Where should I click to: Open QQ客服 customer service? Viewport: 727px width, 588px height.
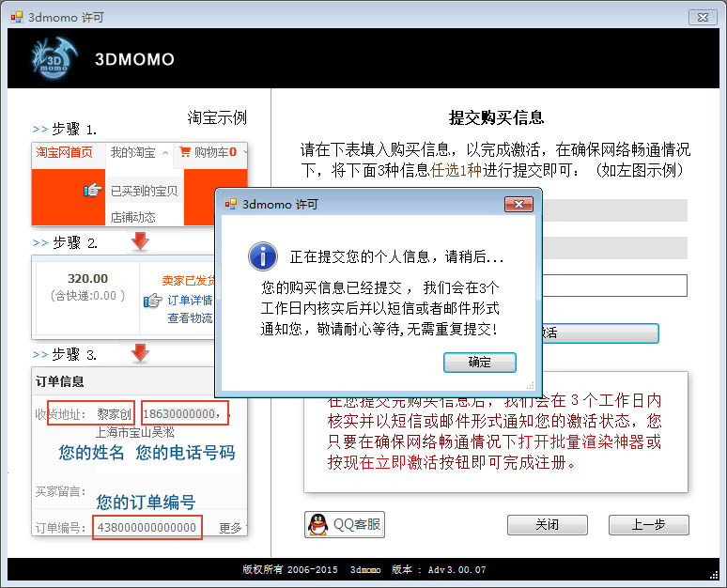tap(345, 524)
